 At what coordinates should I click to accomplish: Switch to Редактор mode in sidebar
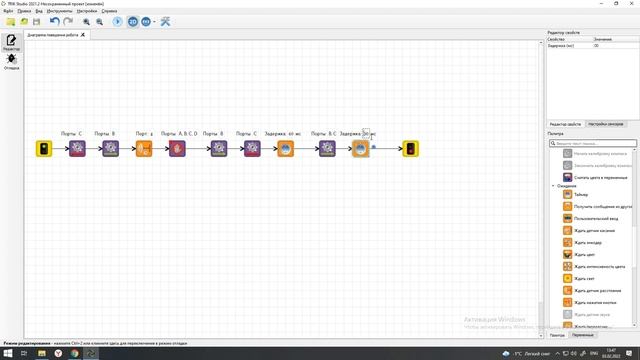click(x=11, y=42)
